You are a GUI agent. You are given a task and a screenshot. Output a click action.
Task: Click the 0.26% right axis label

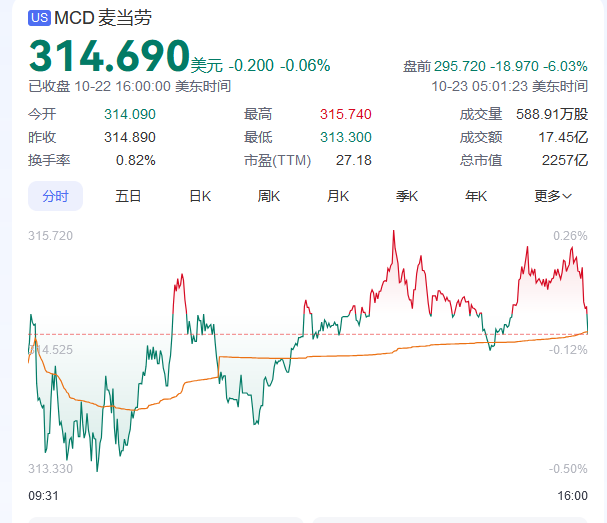coord(570,236)
